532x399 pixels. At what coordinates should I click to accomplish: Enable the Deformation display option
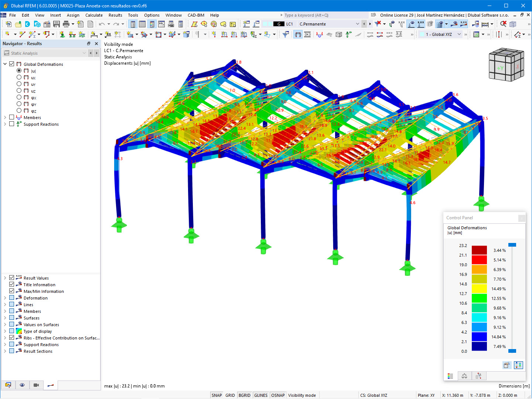click(11, 298)
